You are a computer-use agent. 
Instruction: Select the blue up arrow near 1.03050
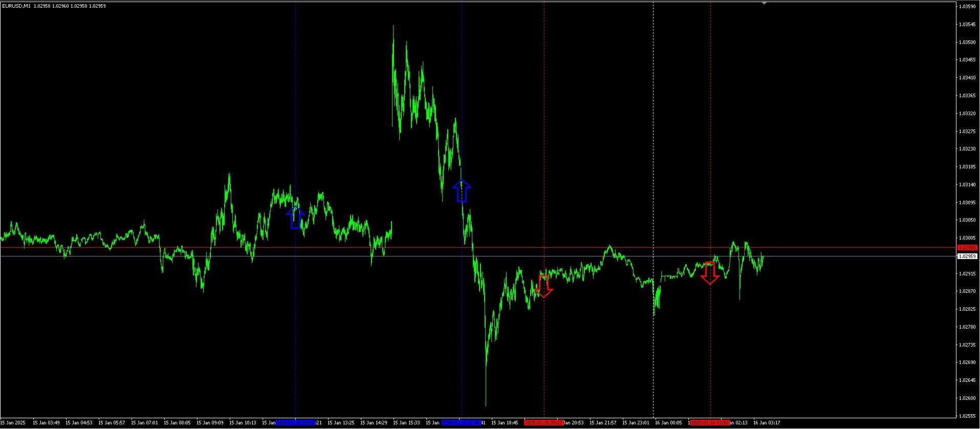295,218
